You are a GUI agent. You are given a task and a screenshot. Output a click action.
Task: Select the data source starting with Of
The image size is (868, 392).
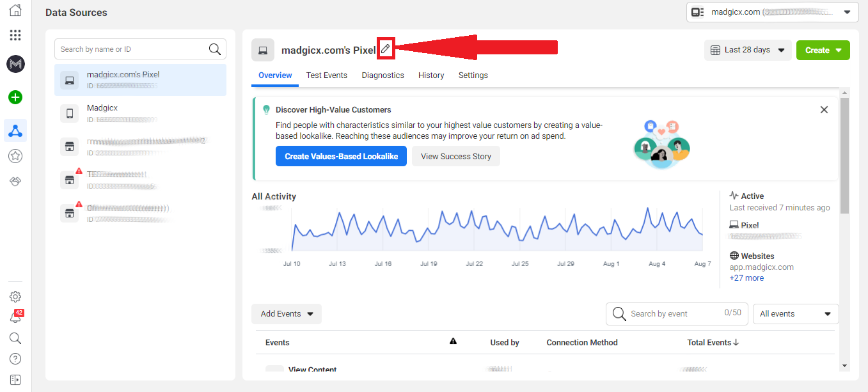coord(140,213)
